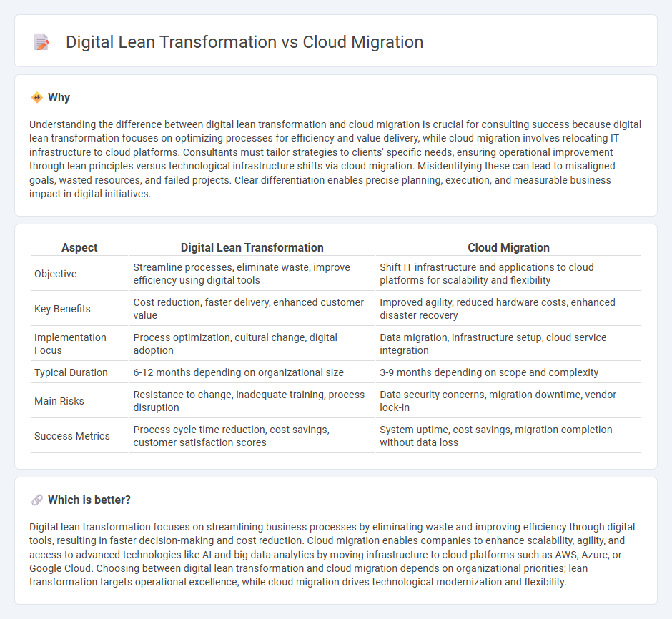This screenshot has height=619, width=672.
Task: Click the Aspect column header
Action: pyautogui.click(x=79, y=247)
